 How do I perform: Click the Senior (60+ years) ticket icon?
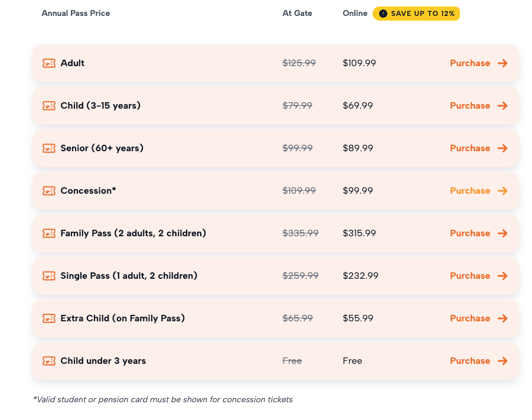[x=49, y=148]
